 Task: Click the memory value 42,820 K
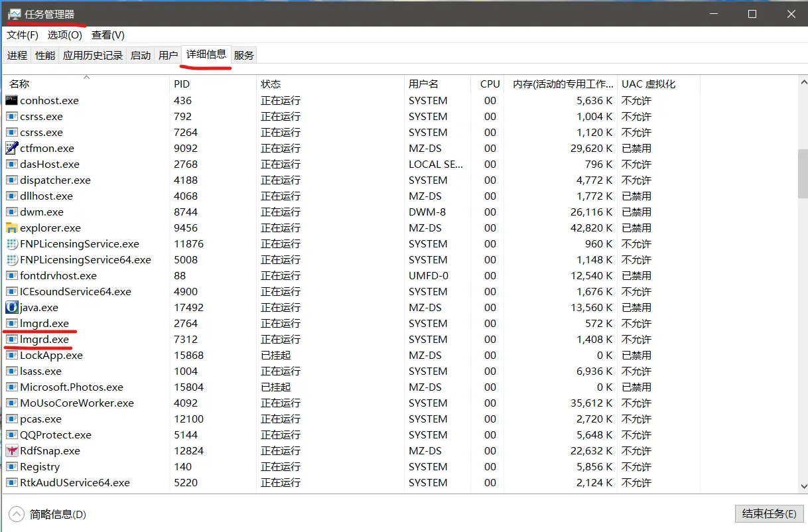(x=591, y=228)
